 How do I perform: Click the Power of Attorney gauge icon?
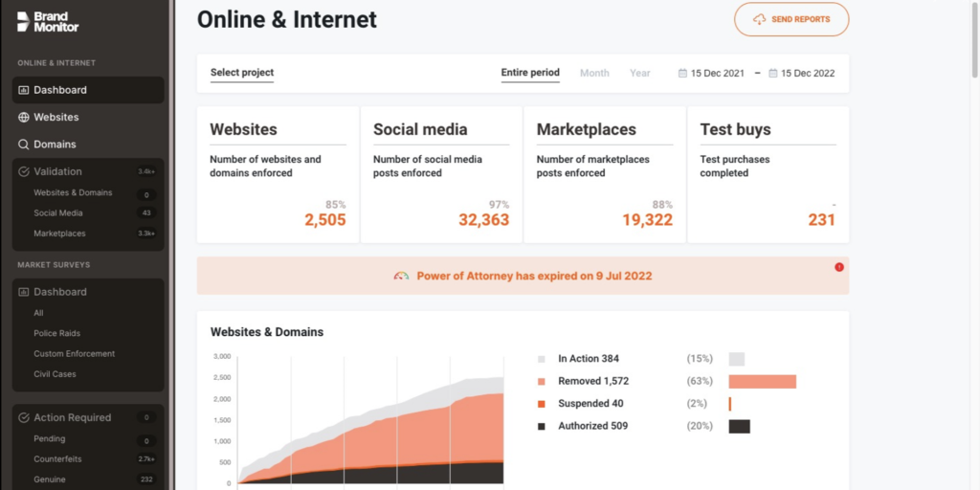pyautogui.click(x=401, y=276)
